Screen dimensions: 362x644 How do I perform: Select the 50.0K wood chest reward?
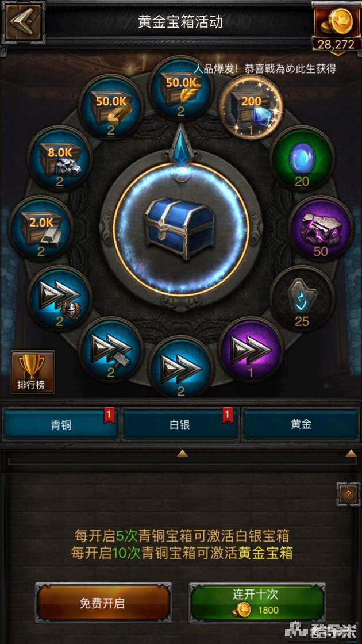tap(111, 106)
